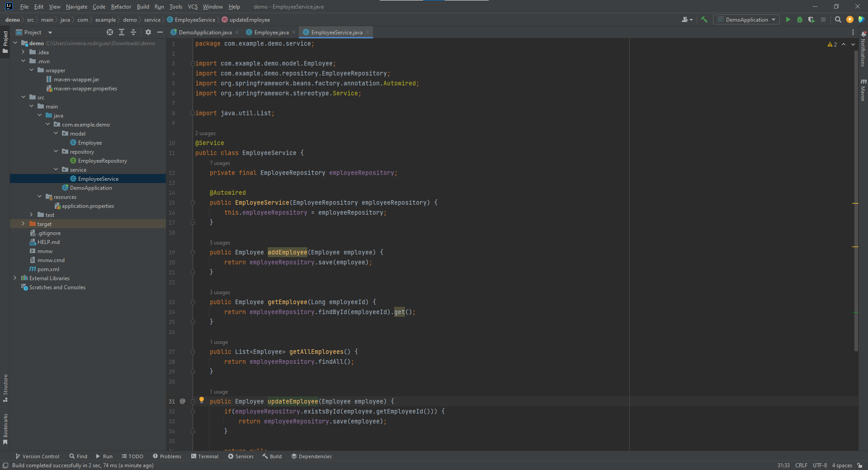Expand the .idea folder
The height and width of the screenshot is (470, 868).
tap(23, 52)
